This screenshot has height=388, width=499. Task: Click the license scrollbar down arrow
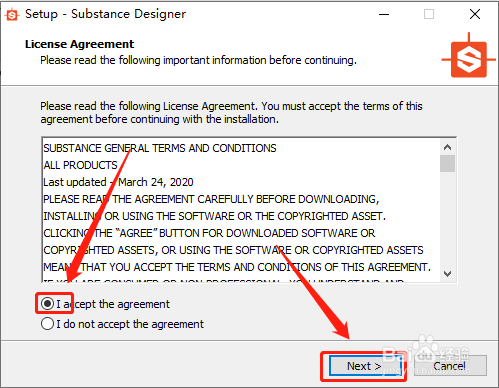pyautogui.click(x=447, y=274)
